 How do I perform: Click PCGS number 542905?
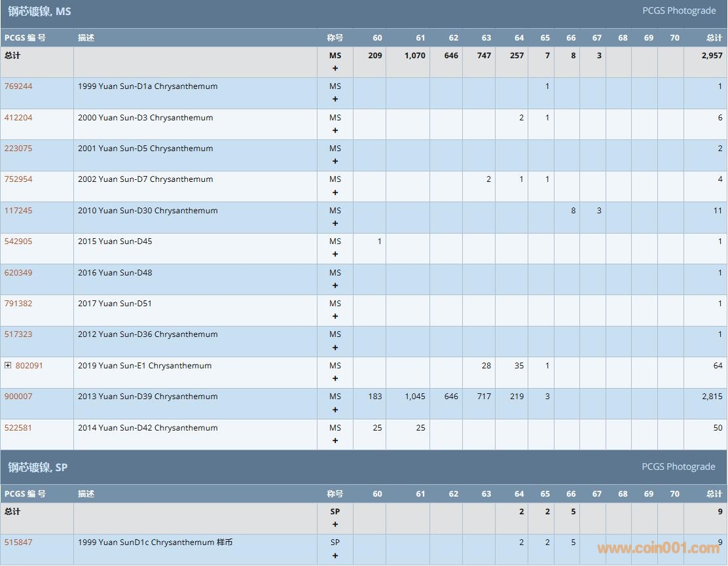pyautogui.click(x=18, y=241)
